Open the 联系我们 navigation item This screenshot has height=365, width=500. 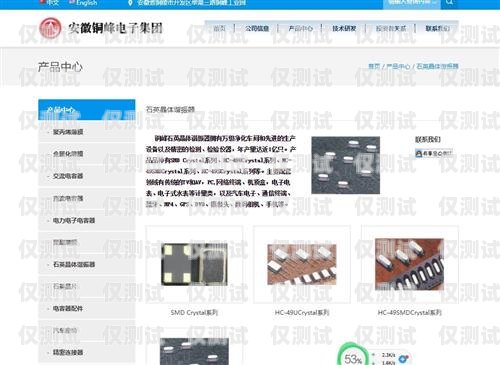pyautogui.click(x=437, y=28)
